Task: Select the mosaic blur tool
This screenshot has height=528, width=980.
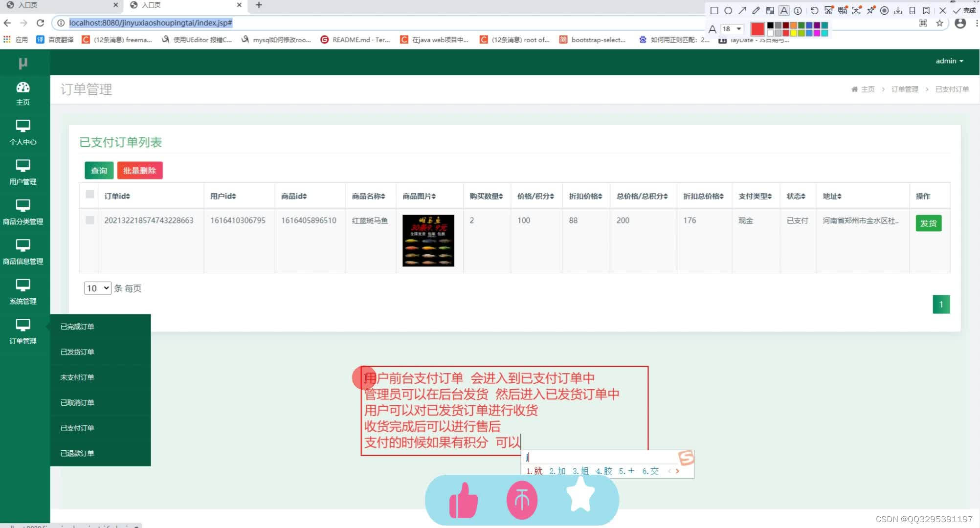Action: pos(770,10)
